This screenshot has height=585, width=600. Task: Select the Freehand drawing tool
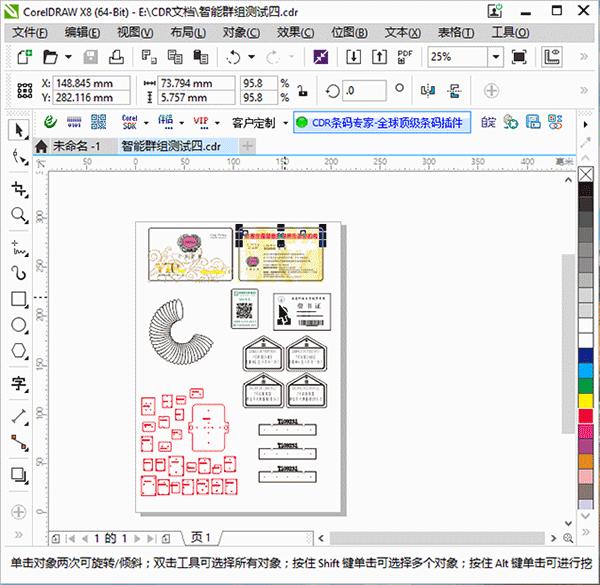pos(18,248)
